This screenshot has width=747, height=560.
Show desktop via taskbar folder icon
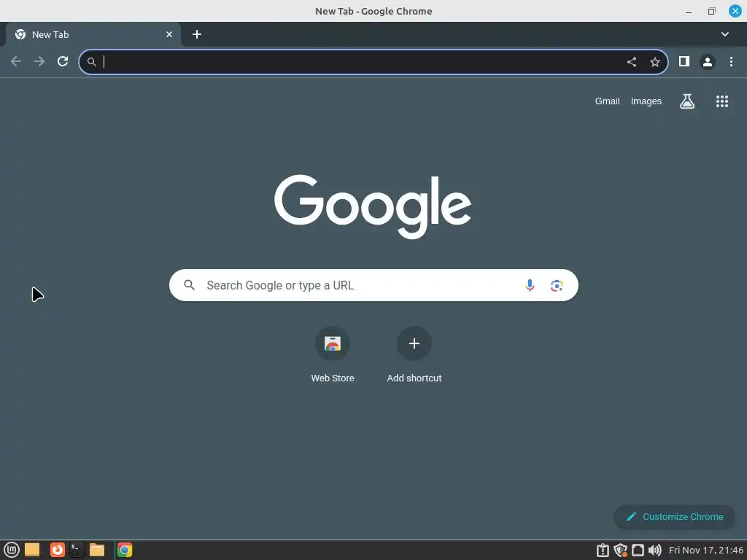click(32, 550)
